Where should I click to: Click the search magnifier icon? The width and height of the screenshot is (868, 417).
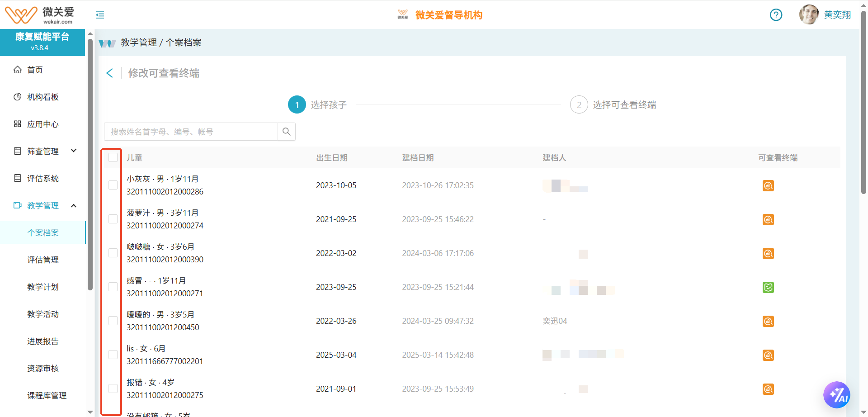click(286, 132)
